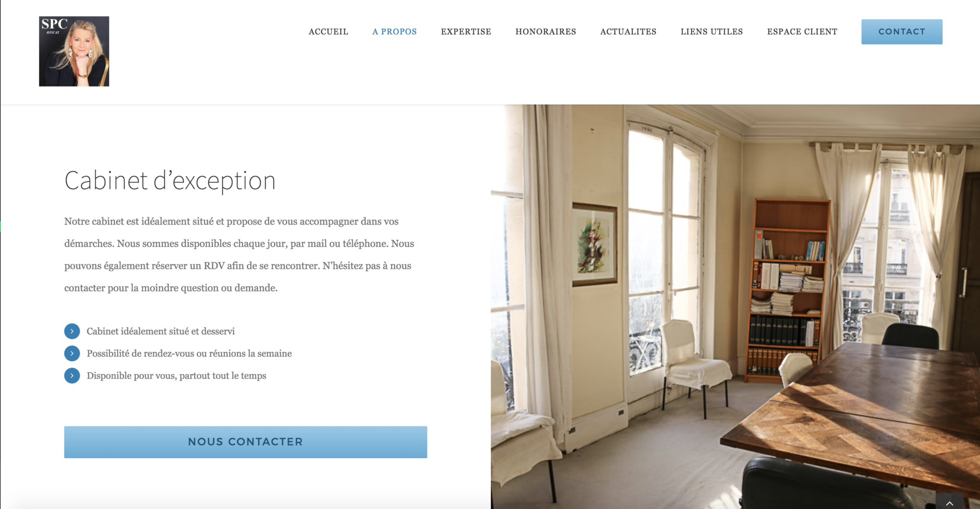Click the NOUS CONTACTER button
980x509 pixels.
(245, 442)
